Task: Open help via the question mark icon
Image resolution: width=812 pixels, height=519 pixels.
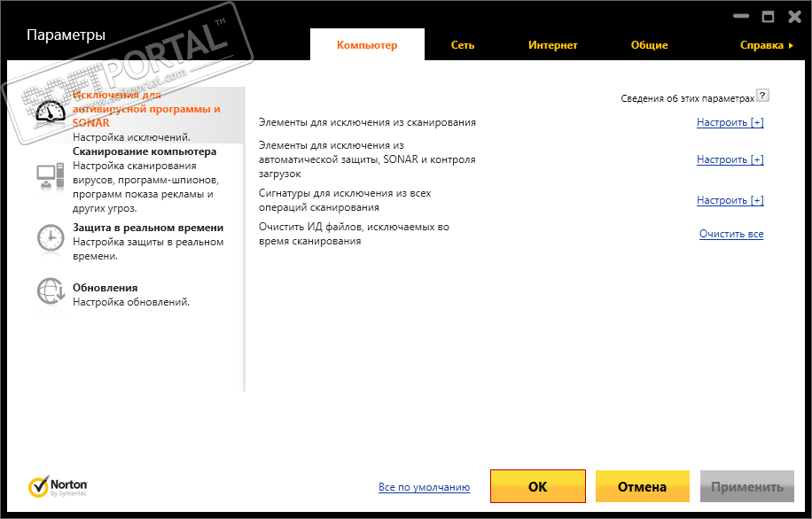Action: [x=762, y=96]
